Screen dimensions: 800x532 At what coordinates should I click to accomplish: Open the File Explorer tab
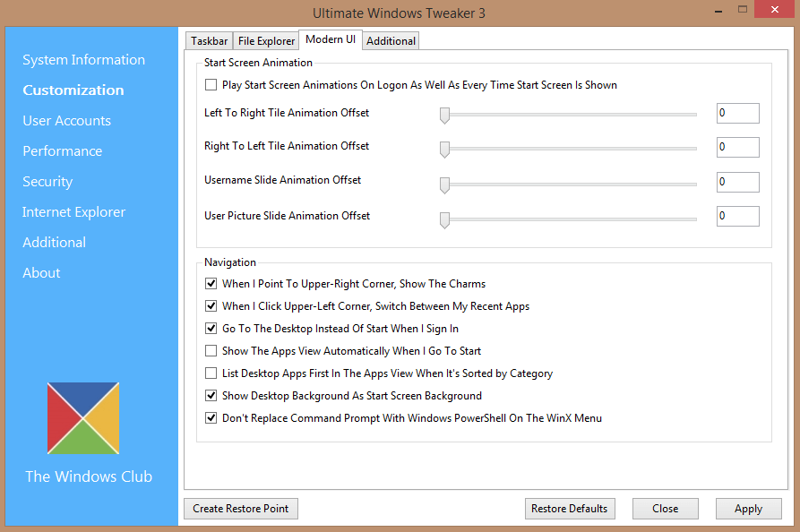[266, 41]
